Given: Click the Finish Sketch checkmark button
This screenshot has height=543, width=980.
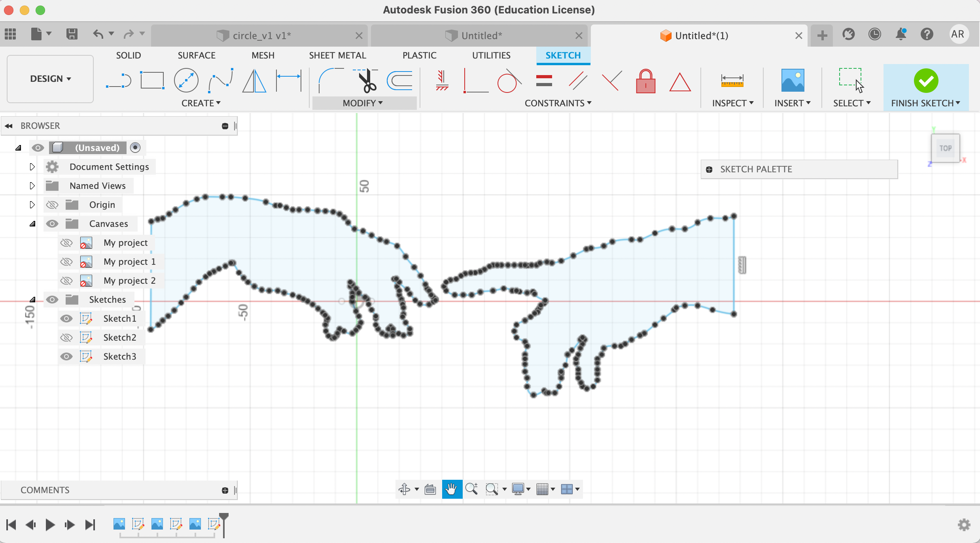Looking at the screenshot, I should pyautogui.click(x=926, y=81).
